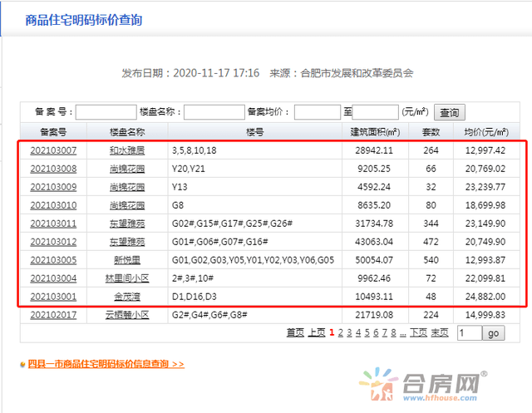
Task: Go to page 2 of results
Action: pos(341,333)
